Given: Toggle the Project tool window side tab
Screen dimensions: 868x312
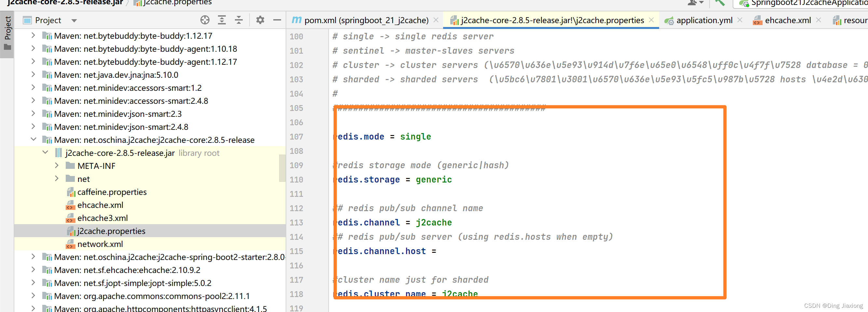Looking at the screenshot, I should tap(7, 34).
